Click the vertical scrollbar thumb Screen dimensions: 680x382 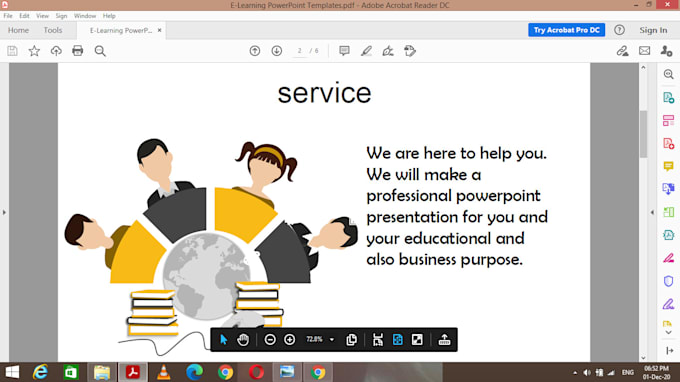pyautogui.click(x=643, y=134)
